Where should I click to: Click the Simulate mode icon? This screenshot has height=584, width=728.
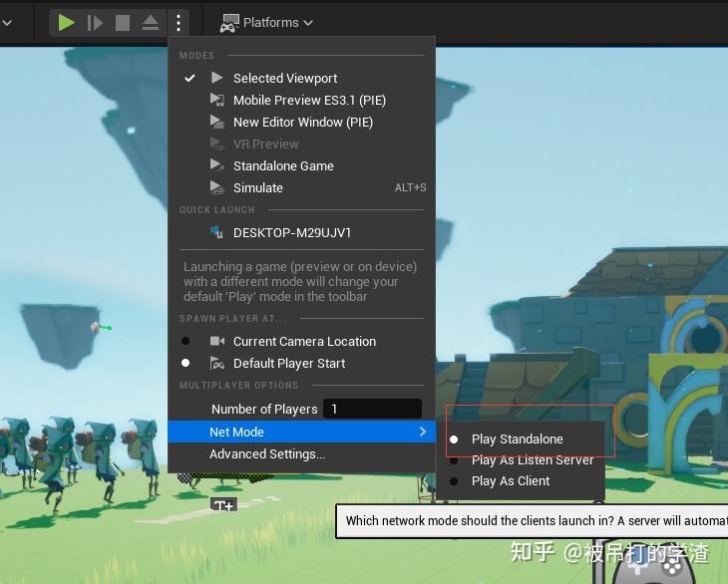coord(216,187)
